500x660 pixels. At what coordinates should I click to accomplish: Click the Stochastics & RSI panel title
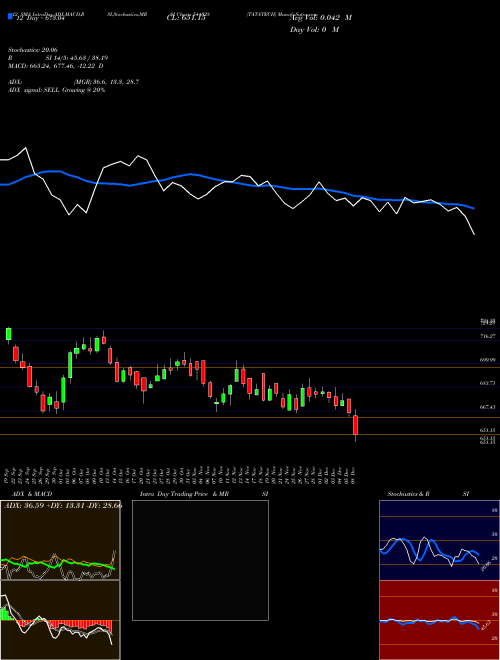[428, 494]
